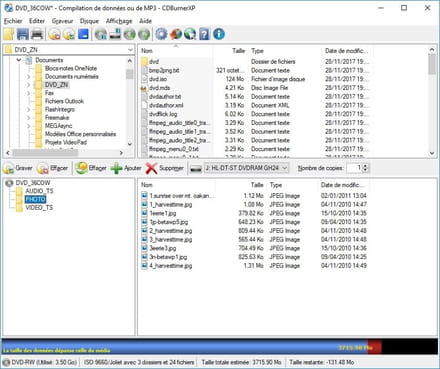Select the VIDEO_TS folder in compilation tree
The image size is (440, 369).
point(39,208)
